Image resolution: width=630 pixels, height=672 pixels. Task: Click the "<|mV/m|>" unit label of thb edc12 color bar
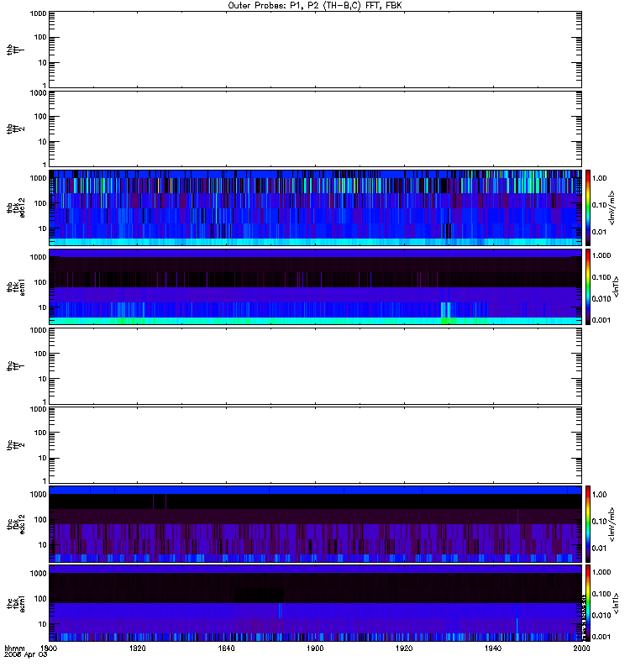click(612, 207)
